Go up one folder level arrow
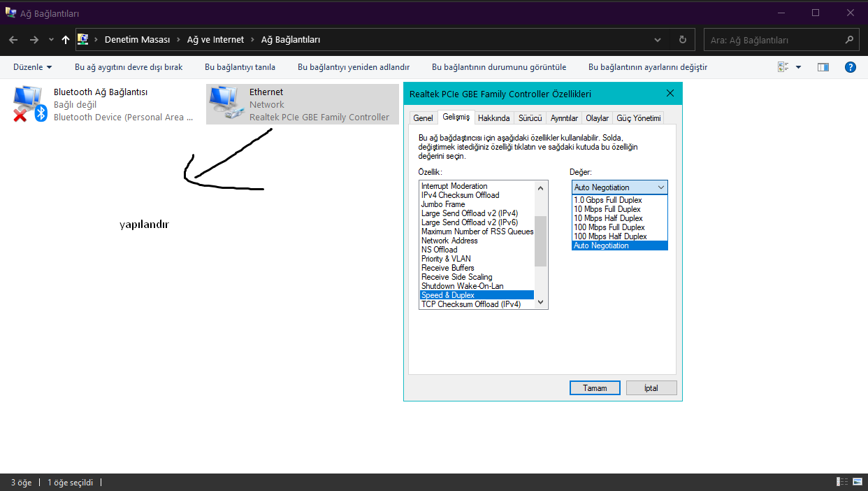 tap(66, 40)
